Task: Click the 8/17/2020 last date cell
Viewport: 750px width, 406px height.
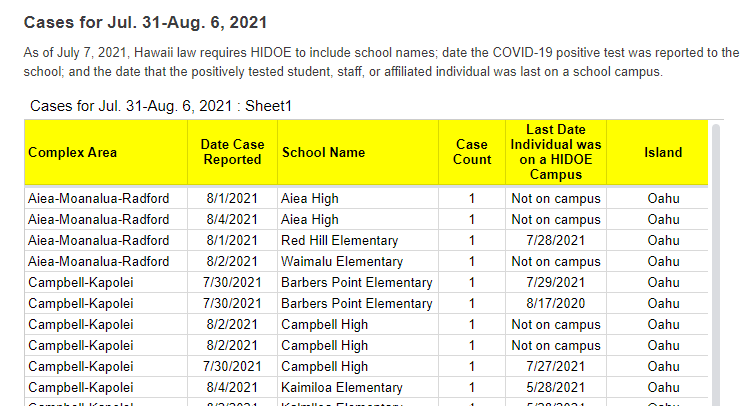Action: (x=556, y=304)
